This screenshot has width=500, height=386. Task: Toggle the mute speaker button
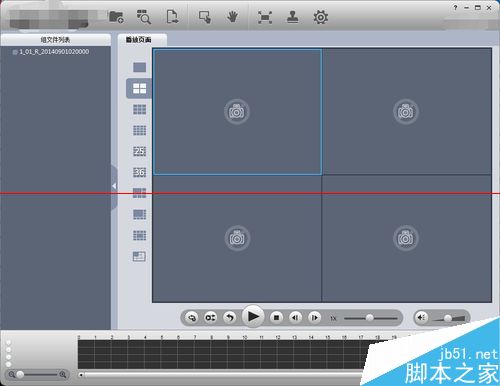pos(421,317)
